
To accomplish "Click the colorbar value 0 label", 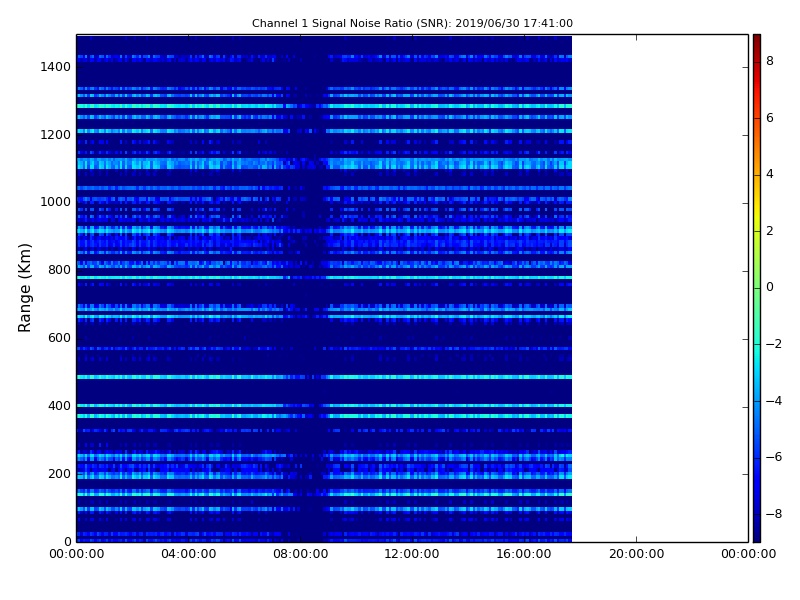I will 770,287.
